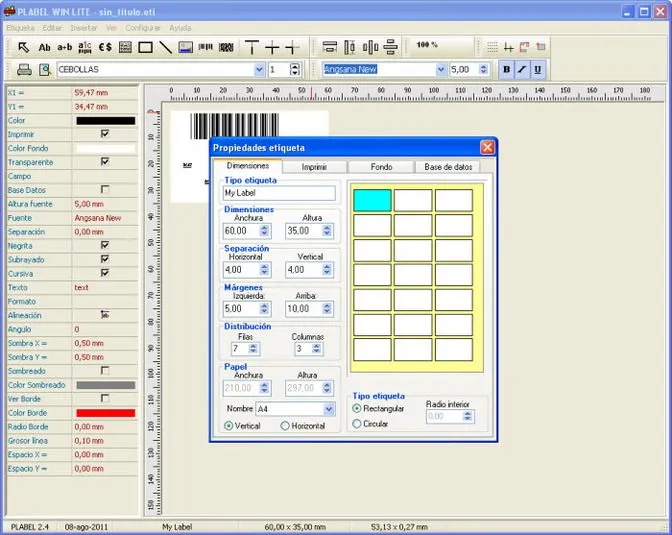Open the Nombre A4 paper dropdown

click(x=329, y=409)
